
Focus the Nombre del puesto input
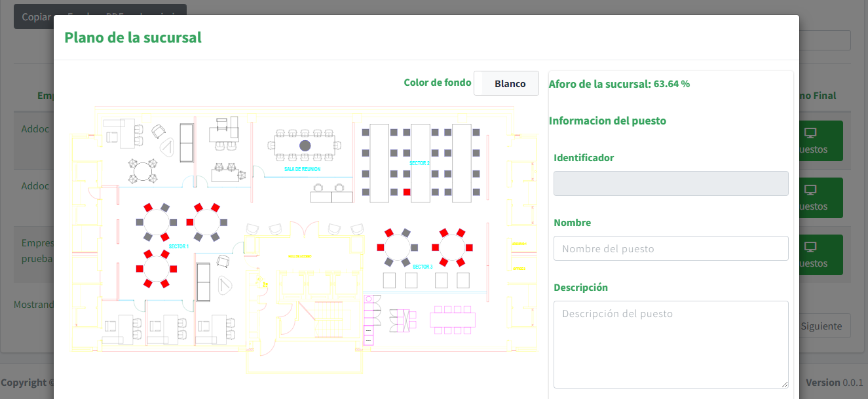(x=670, y=248)
